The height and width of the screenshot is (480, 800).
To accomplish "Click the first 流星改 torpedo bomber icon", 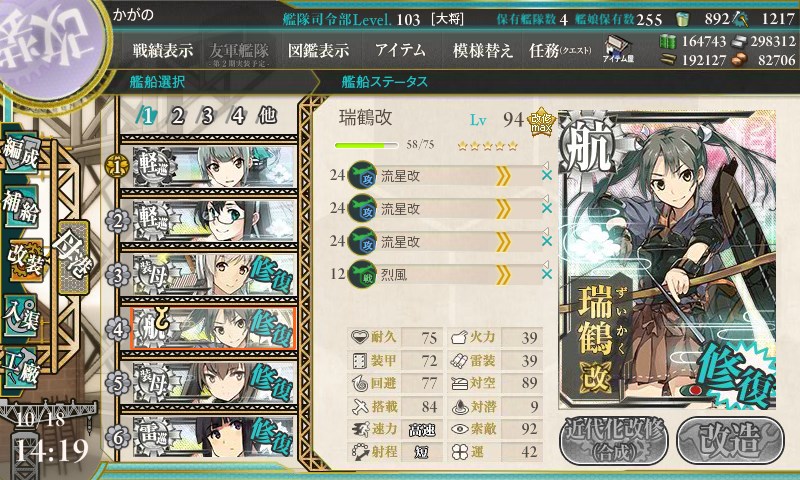I will click(x=362, y=175).
